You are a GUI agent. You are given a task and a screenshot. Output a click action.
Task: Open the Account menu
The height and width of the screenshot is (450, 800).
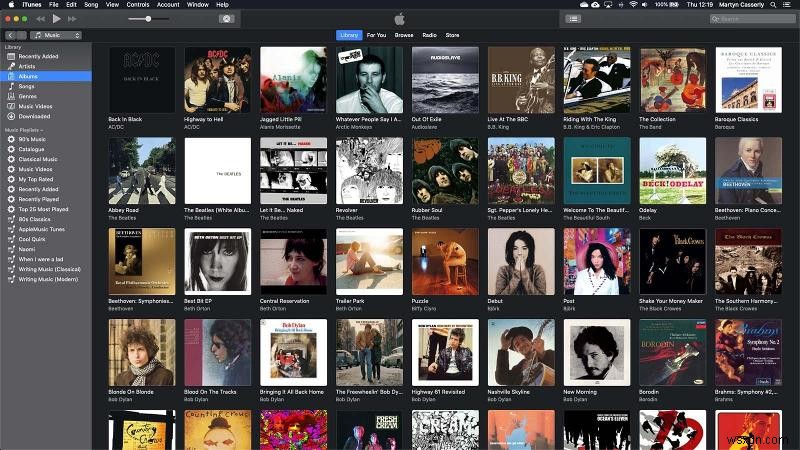coord(168,5)
